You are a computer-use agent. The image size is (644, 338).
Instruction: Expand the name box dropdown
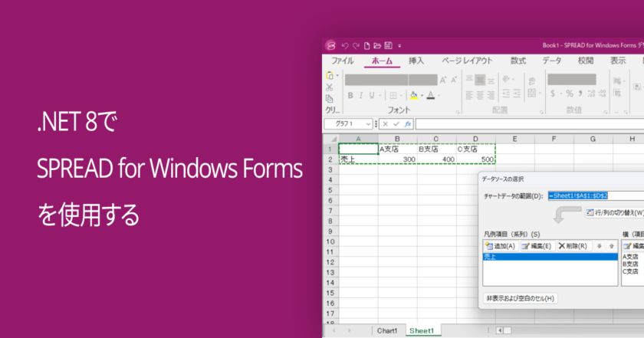coord(368,123)
